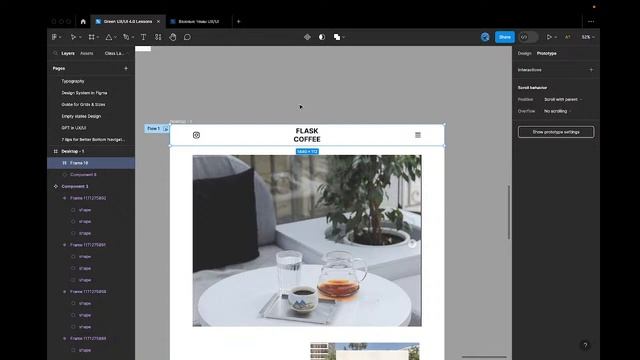Switch to the second file tab
The height and width of the screenshot is (360, 640).
[198, 22]
